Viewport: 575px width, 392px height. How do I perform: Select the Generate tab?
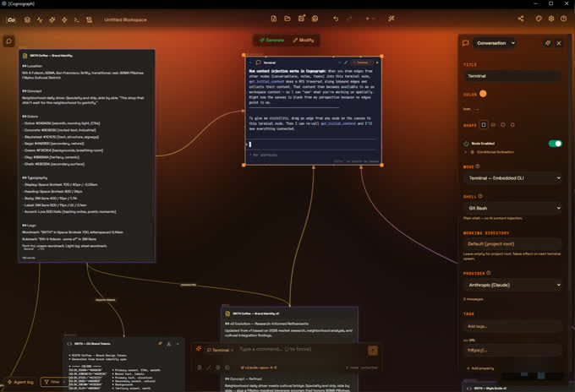pyautogui.click(x=271, y=40)
